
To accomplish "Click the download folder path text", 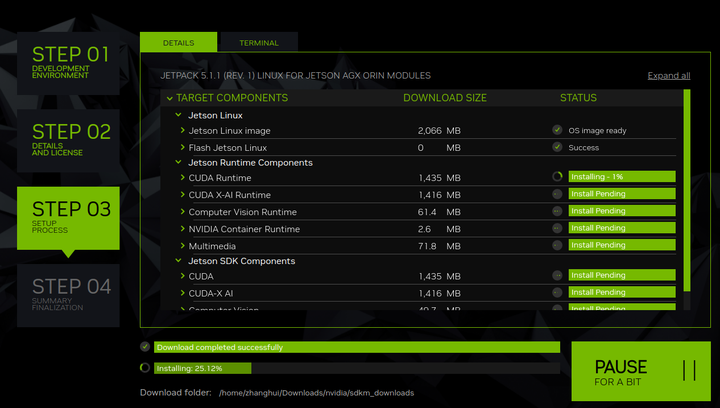I will 316,393.
